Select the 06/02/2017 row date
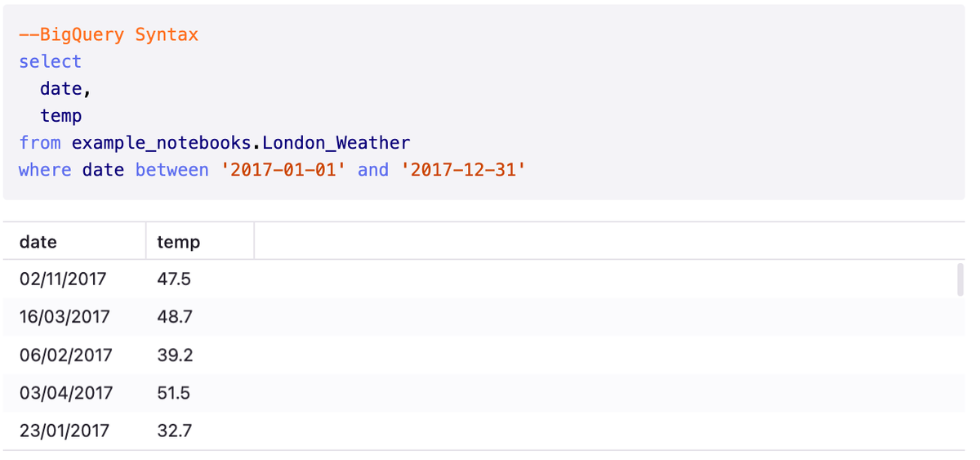Viewport: 980px width, 460px height. (65, 355)
